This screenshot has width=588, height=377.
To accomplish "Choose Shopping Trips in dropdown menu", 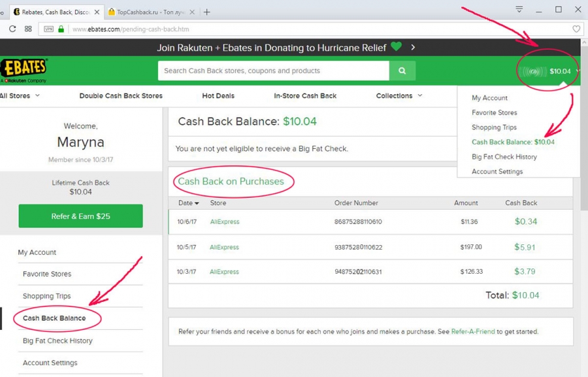I will click(x=494, y=127).
